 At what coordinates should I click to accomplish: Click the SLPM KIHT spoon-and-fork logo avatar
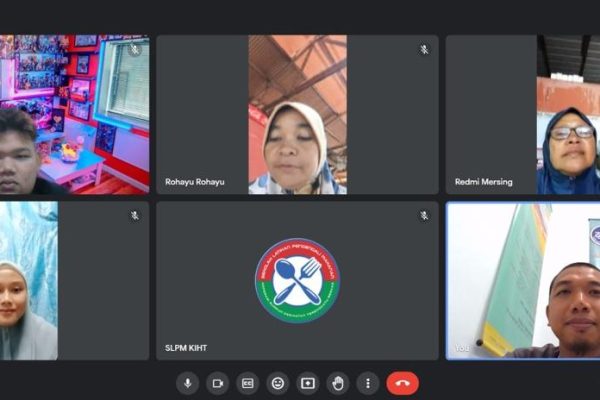[x=297, y=280]
